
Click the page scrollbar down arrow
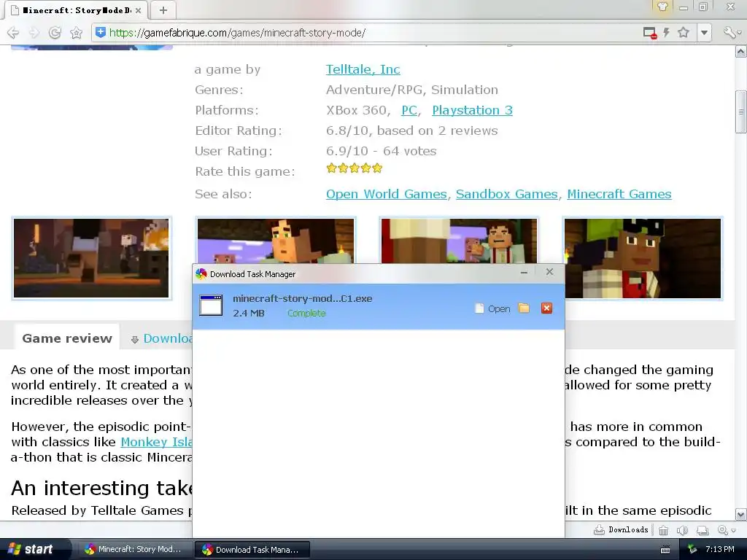pos(741,514)
